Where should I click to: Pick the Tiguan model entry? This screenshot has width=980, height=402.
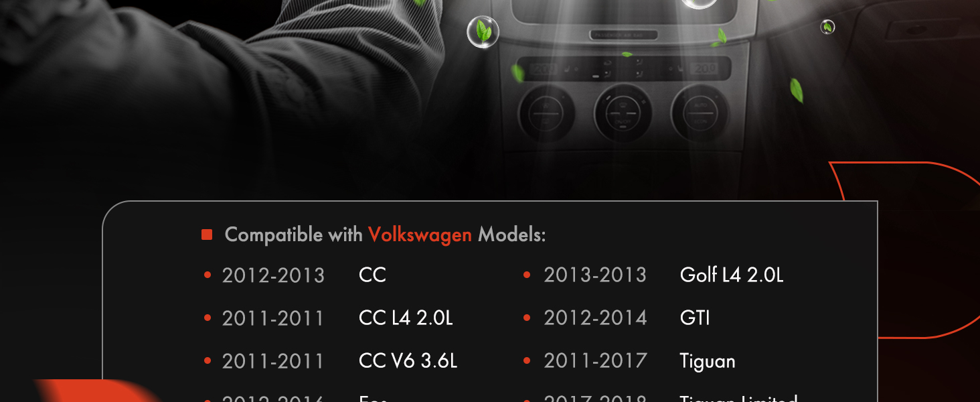pos(708,362)
